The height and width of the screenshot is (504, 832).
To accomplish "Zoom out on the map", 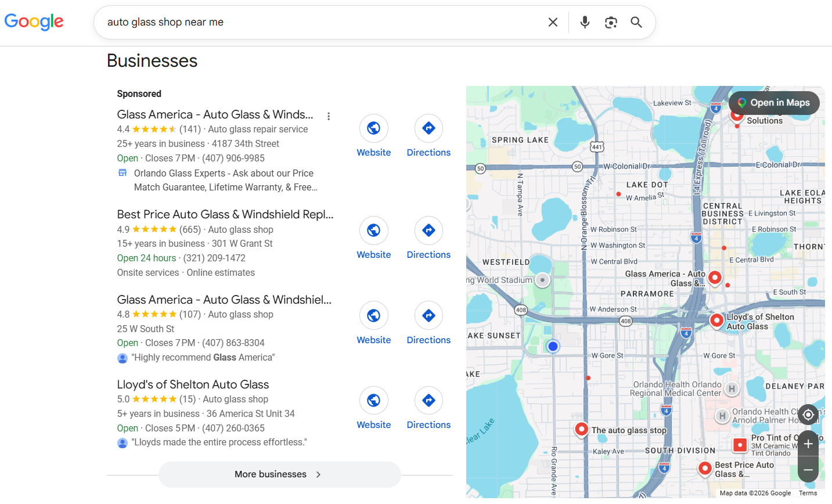I will tap(808, 469).
